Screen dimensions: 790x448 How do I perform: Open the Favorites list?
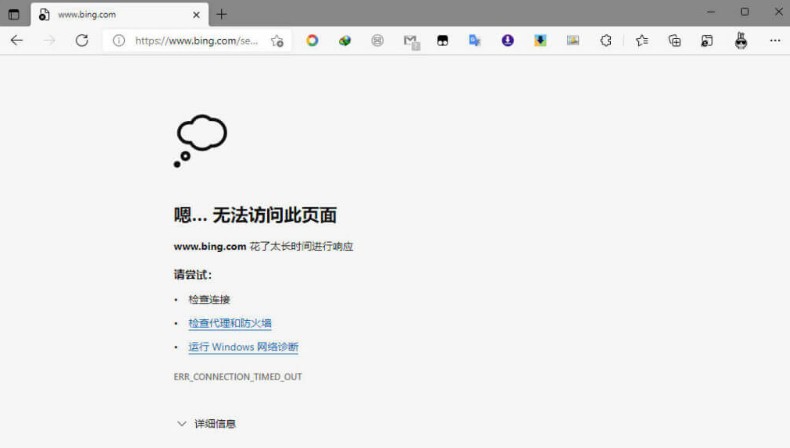point(642,40)
